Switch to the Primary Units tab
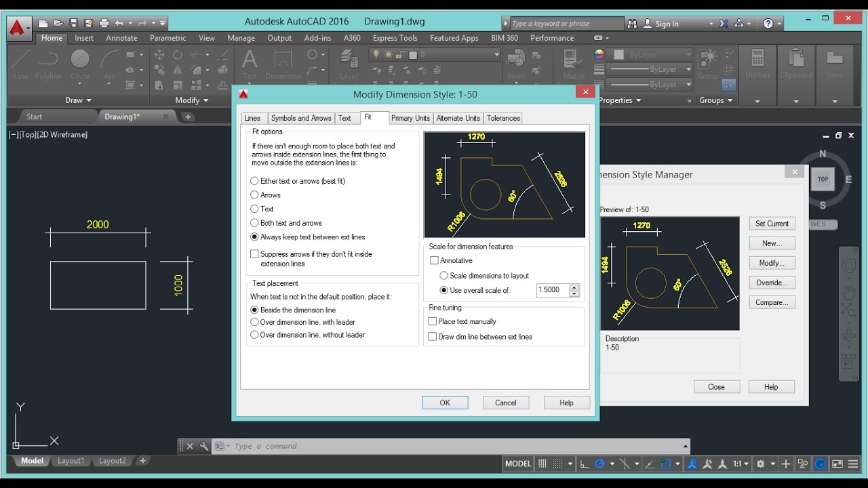This screenshot has width=868, height=488. coord(410,118)
